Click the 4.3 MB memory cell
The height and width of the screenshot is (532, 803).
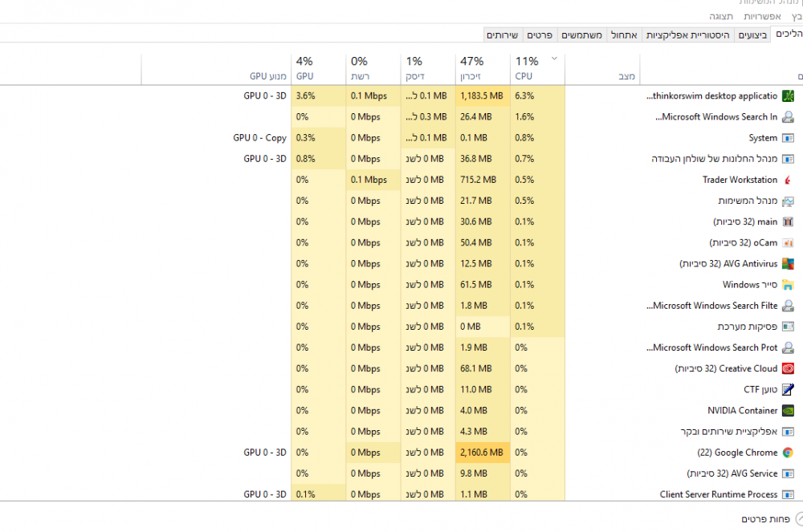[x=483, y=431]
